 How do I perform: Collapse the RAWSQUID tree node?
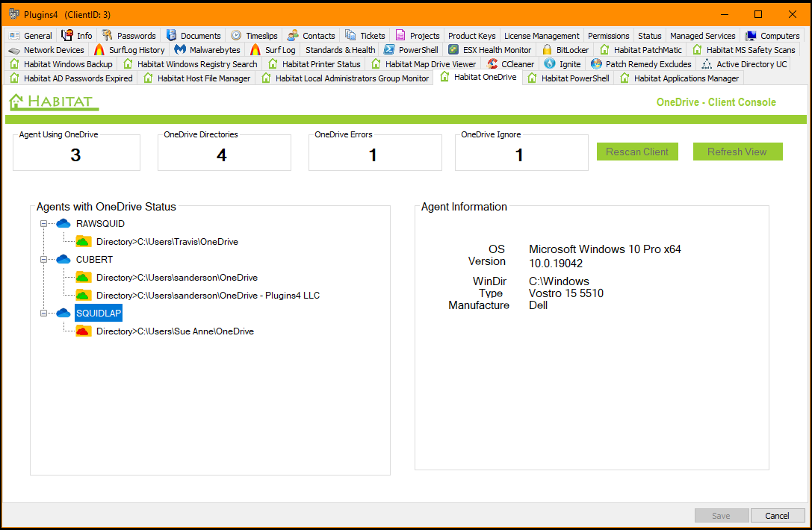pos(43,224)
